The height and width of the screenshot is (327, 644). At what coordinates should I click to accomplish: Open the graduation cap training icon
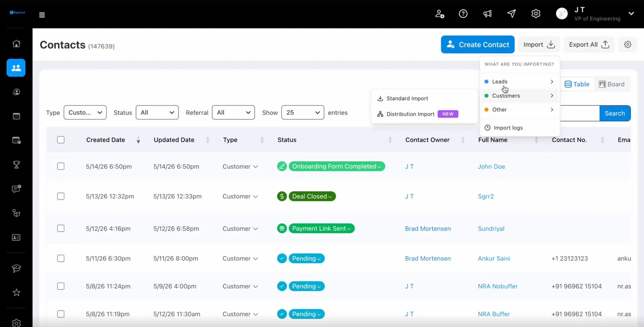(16, 268)
